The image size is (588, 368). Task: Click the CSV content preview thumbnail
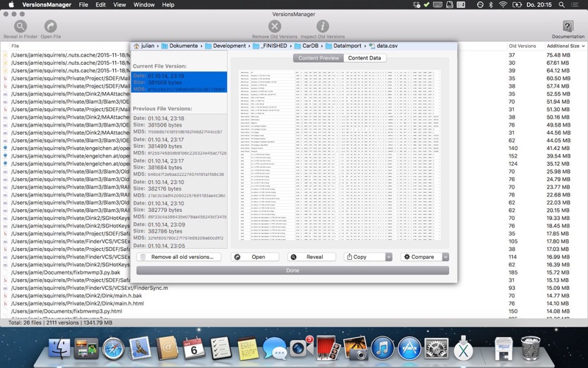coord(340,155)
